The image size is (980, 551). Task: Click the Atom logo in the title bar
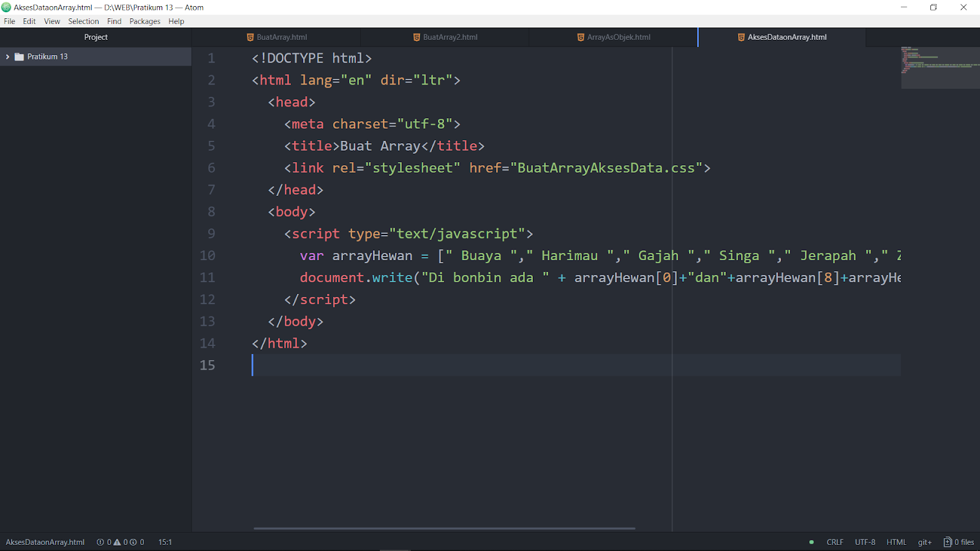point(6,7)
